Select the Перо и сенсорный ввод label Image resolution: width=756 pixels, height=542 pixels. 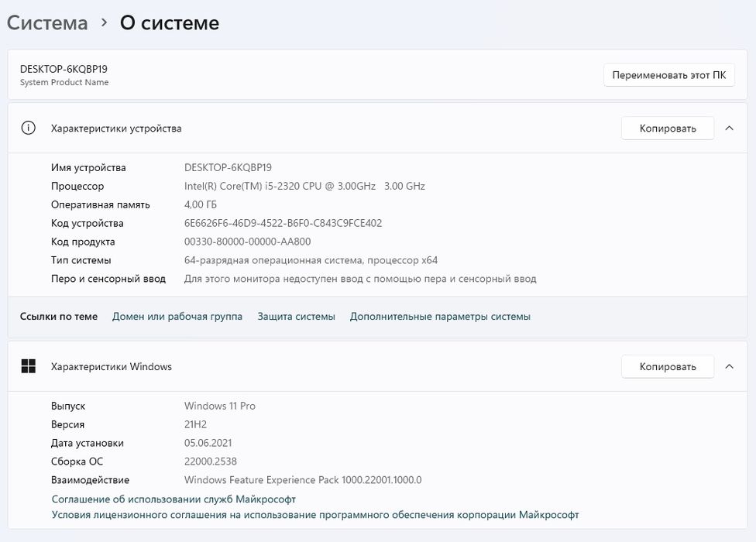pos(108,279)
